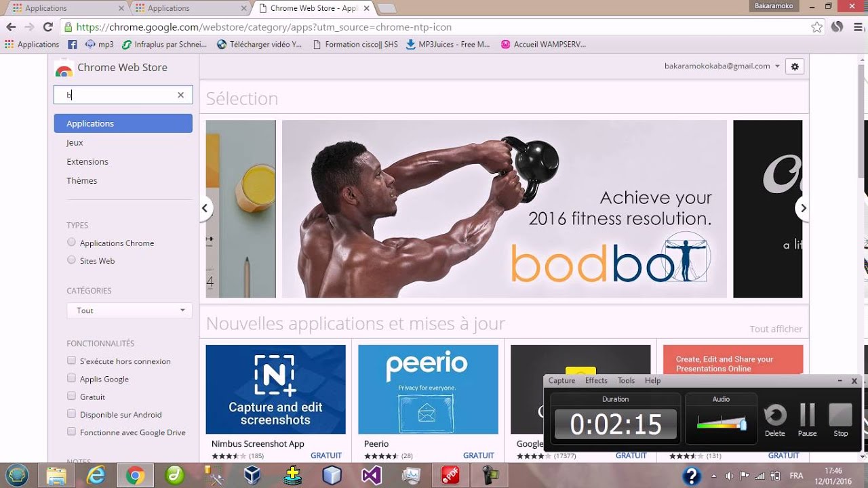The width and height of the screenshot is (868, 488).
Task: Stop the screen recording
Action: (840, 420)
